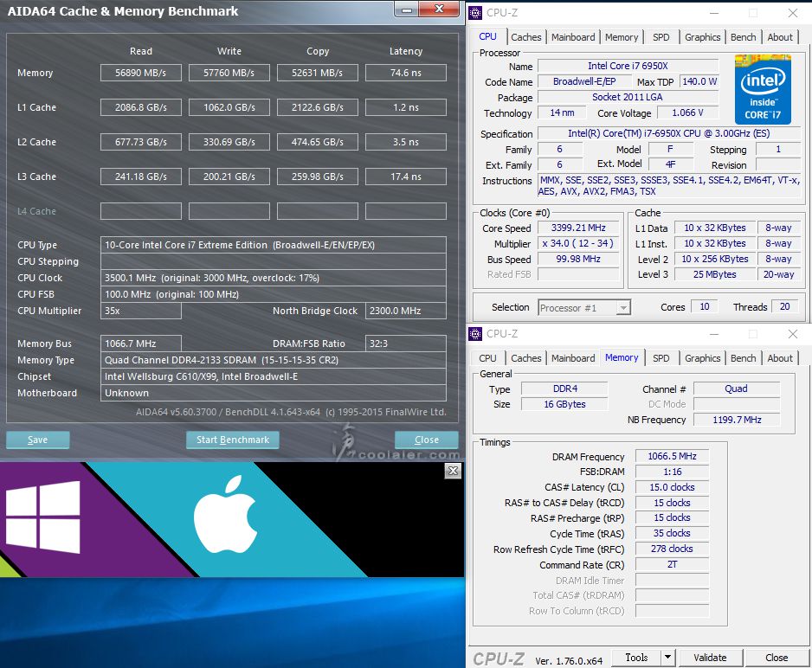Click the Windows logo in the ad banner

(43, 517)
